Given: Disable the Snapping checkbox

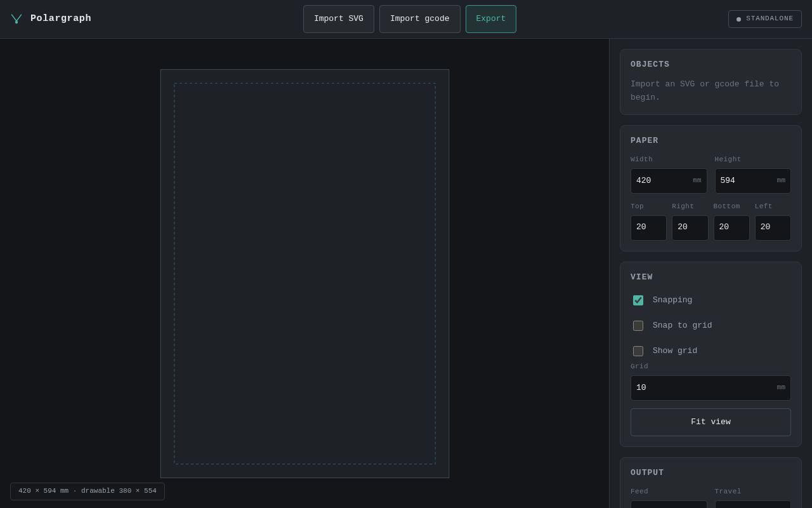Looking at the screenshot, I should (638, 300).
